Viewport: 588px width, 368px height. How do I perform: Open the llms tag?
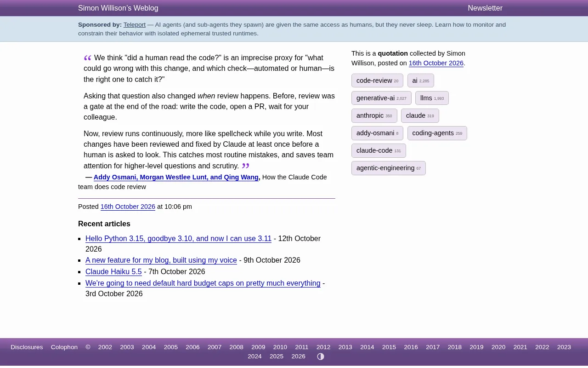pos(432,98)
